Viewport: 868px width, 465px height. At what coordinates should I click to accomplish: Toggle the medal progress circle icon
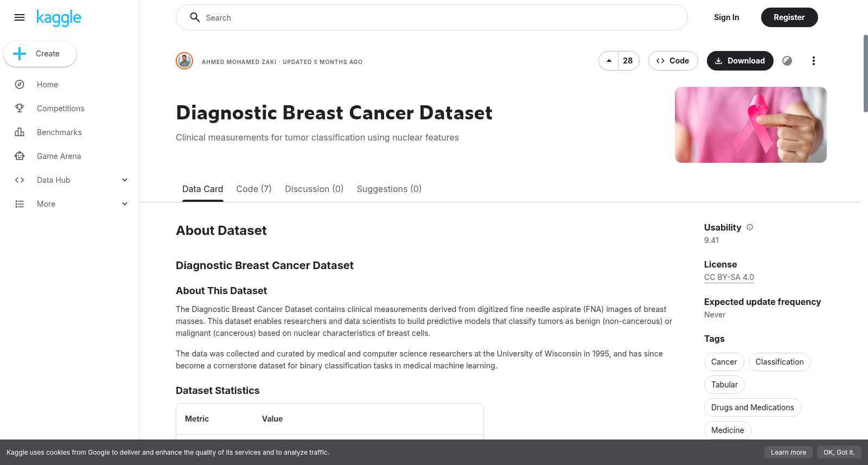click(x=787, y=61)
